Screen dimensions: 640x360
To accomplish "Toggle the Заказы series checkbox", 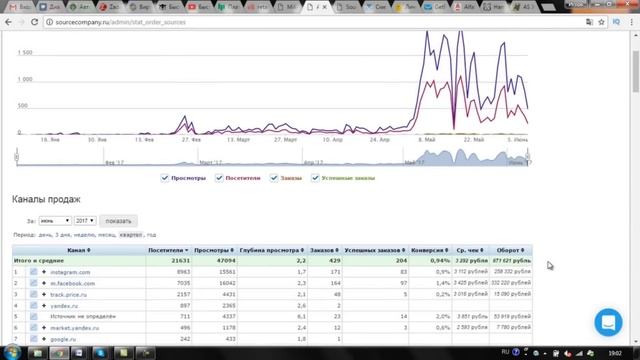I will pyautogui.click(x=274, y=178).
